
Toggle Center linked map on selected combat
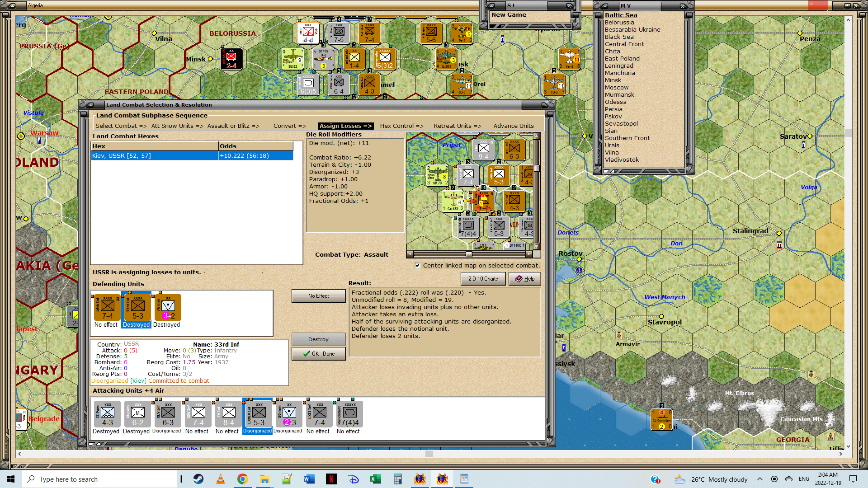[418, 266]
